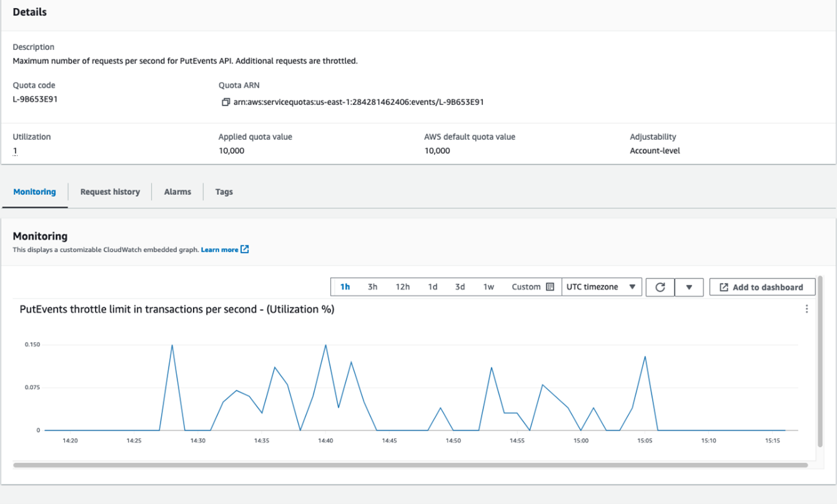Open the Custom time range picker
Image resolution: width=837 pixels, height=504 pixels.
point(528,287)
